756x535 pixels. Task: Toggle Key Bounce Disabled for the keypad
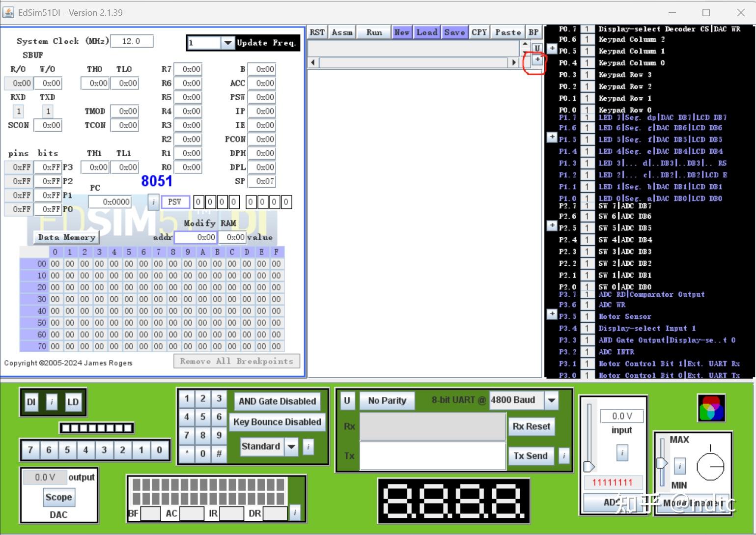click(x=277, y=422)
